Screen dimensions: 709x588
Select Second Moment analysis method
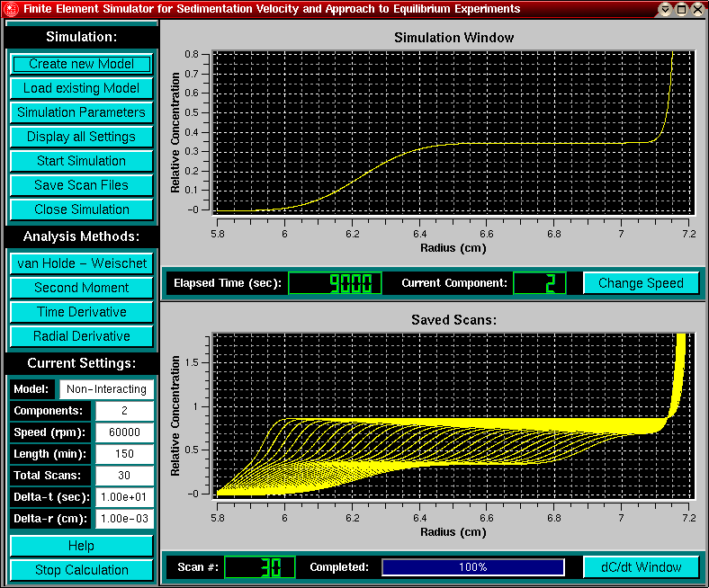81,288
